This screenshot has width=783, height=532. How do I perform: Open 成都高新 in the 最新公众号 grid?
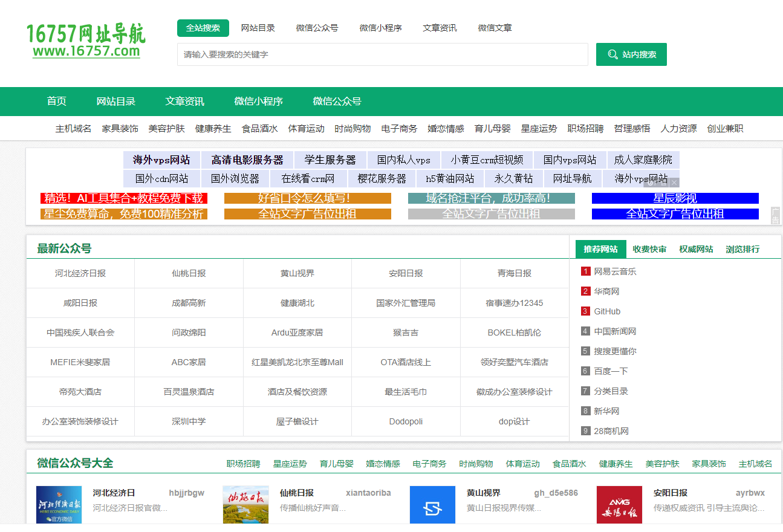point(189,303)
